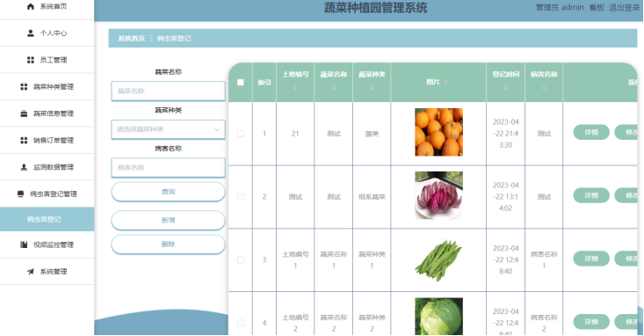The height and width of the screenshot is (336, 644).
Task: Click 详情 button for row 4
Action: [x=591, y=322]
